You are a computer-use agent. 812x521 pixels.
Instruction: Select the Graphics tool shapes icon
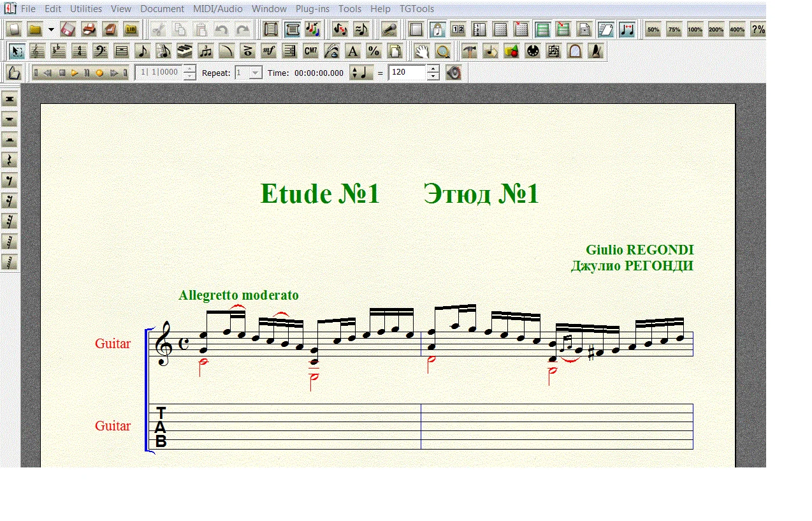(511, 51)
